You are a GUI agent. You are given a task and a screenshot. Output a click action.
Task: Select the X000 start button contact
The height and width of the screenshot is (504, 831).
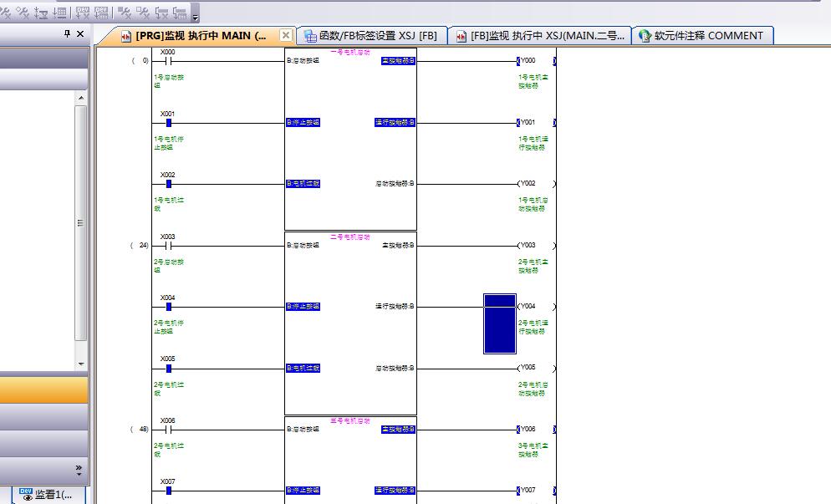click(167, 61)
